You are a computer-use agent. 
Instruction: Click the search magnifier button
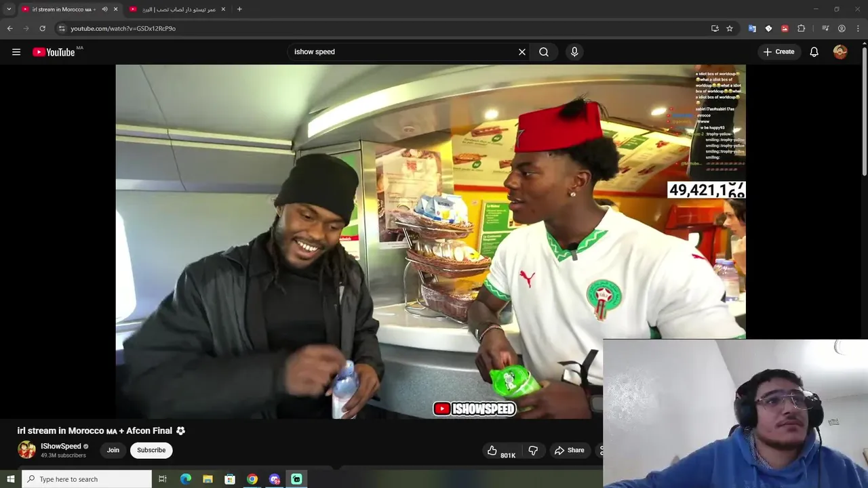click(x=544, y=52)
